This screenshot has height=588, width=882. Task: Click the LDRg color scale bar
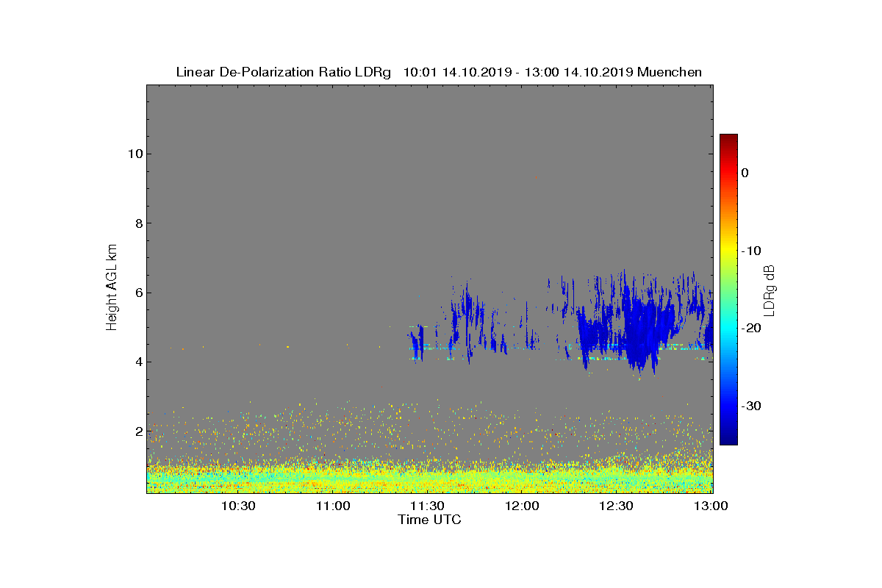(x=728, y=290)
